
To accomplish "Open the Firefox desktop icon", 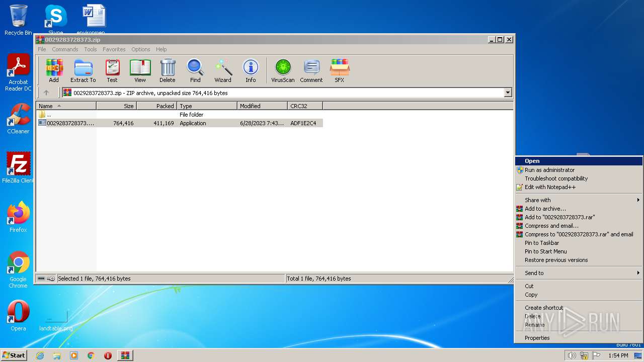I will 18,217.
